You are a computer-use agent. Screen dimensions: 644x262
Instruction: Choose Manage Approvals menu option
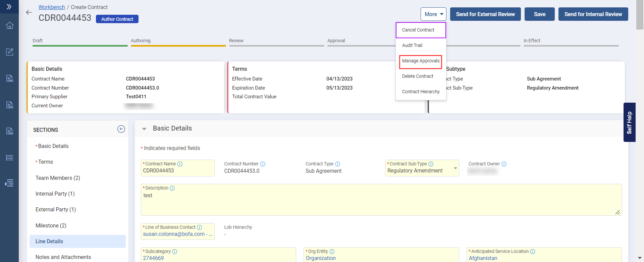tap(421, 61)
